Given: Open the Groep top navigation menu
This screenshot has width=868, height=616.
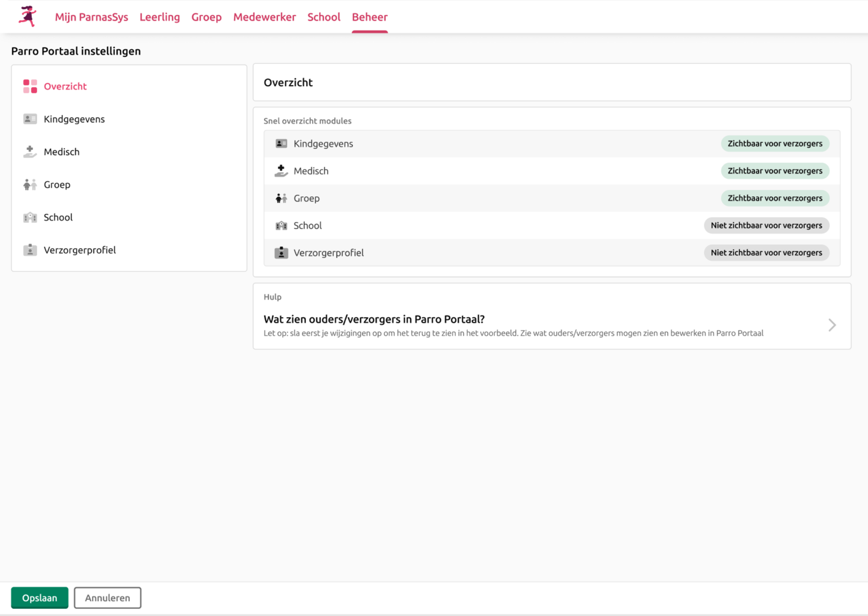Looking at the screenshot, I should pyautogui.click(x=207, y=17).
